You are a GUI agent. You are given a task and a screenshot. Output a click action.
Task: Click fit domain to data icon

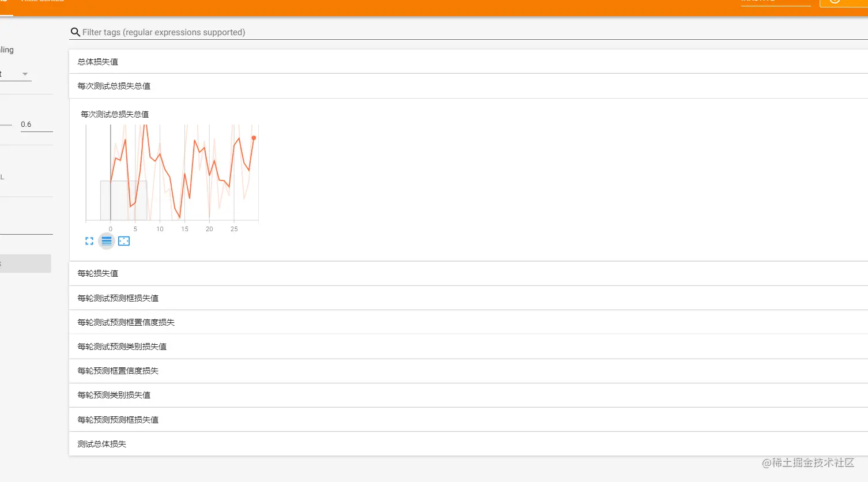click(124, 241)
